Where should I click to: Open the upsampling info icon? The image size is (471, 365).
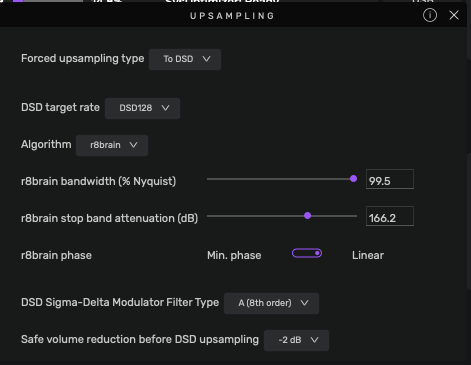tap(430, 15)
